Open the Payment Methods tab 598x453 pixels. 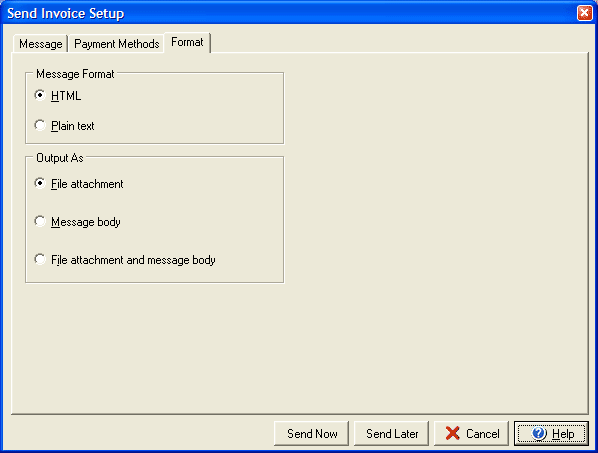(x=116, y=44)
